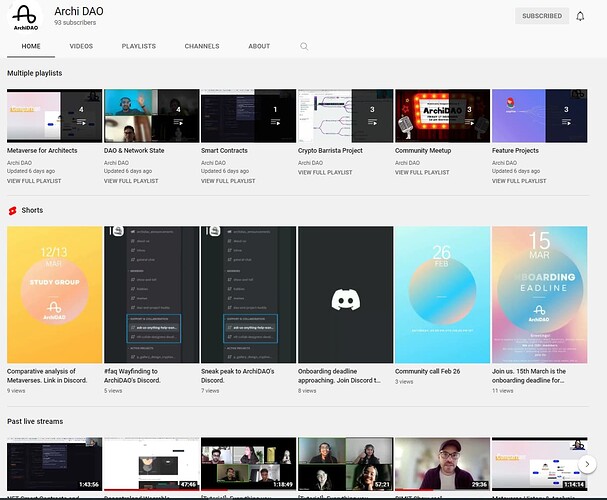The image size is (607, 500).
Task: Open the CHANNELS tab
Action: click(x=202, y=46)
